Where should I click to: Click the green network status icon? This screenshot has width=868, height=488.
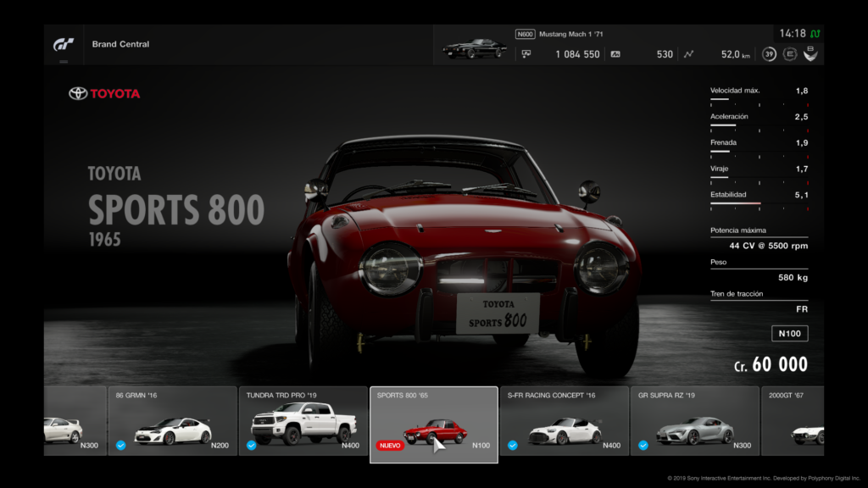[x=815, y=34]
